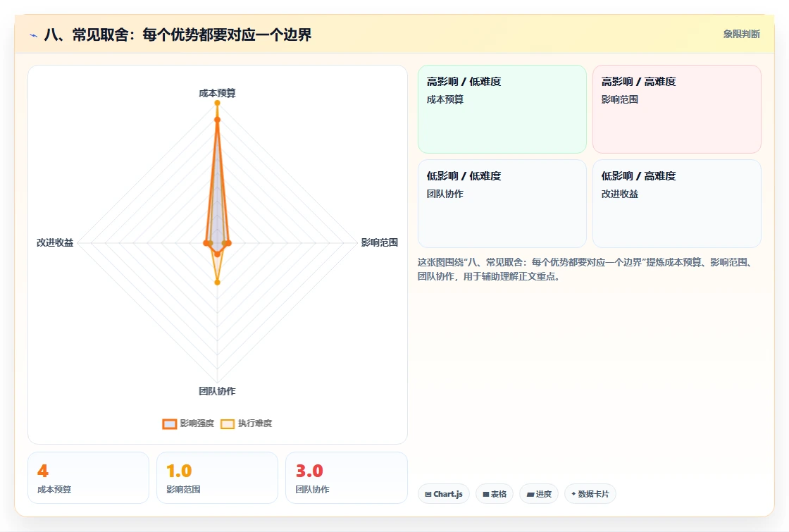Click the 影响范围 stat card showing 1.0

[x=218, y=478]
